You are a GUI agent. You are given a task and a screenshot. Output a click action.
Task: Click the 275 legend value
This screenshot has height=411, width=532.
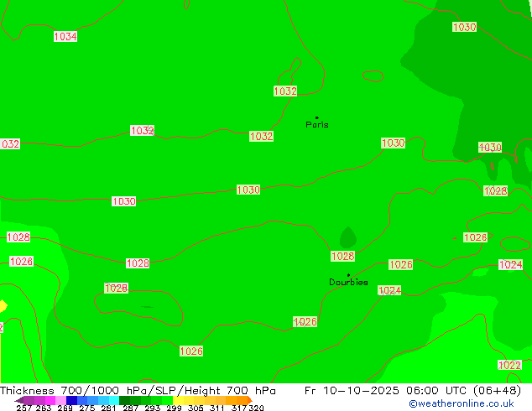[87, 408]
